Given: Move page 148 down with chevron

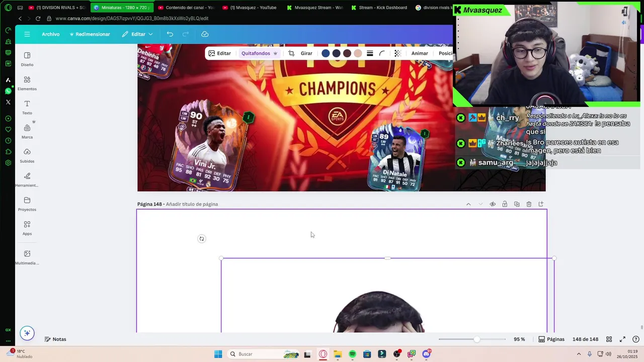Looking at the screenshot, I should click(480, 204).
